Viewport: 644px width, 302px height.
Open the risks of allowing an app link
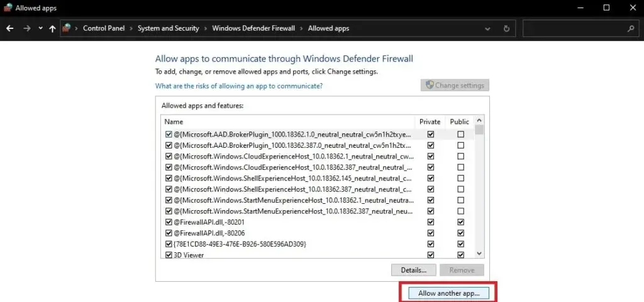click(238, 86)
